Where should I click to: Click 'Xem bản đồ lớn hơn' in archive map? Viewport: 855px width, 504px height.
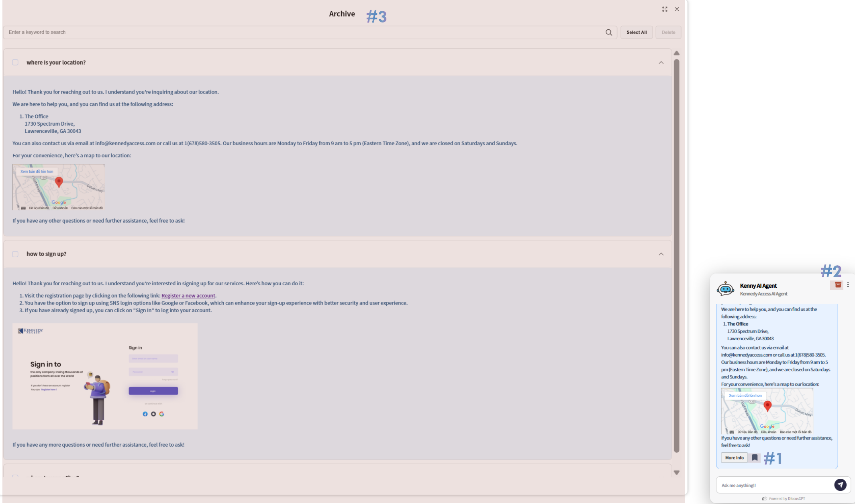coord(37,171)
